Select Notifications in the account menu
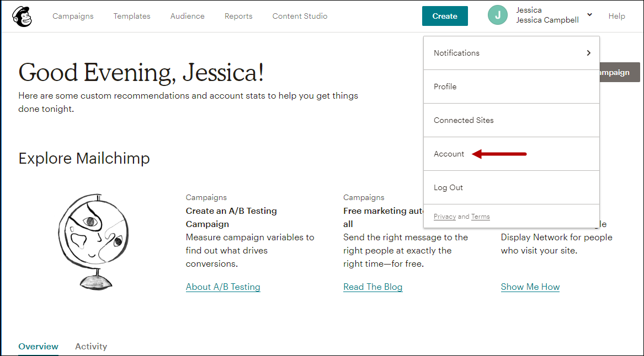Viewport: 644px width, 356px height. pos(512,53)
